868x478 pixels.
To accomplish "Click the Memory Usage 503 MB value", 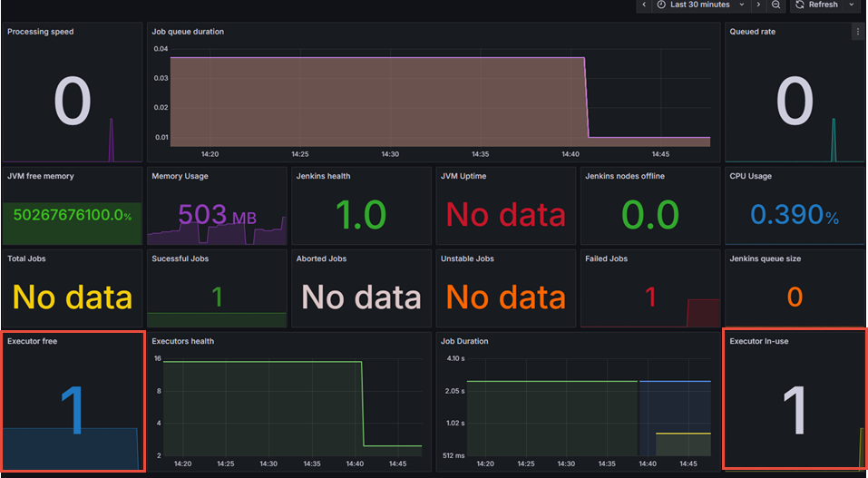I will pyautogui.click(x=218, y=216).
